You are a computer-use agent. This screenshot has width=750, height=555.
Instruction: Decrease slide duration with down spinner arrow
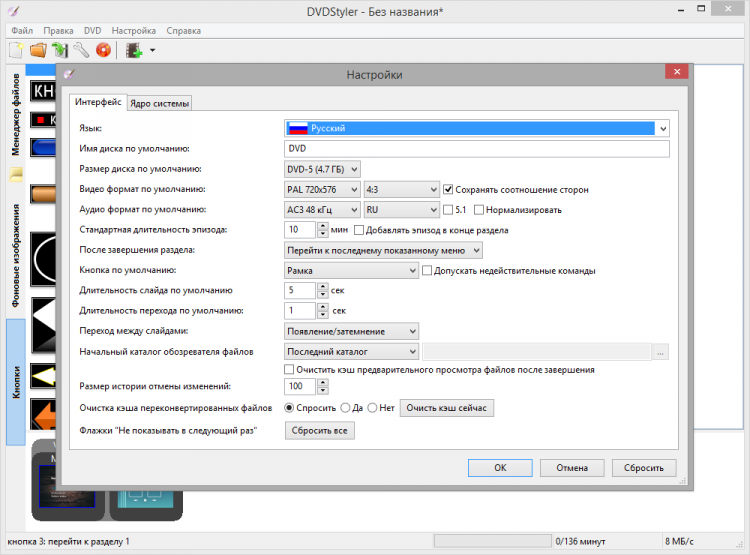coord(323,295)
